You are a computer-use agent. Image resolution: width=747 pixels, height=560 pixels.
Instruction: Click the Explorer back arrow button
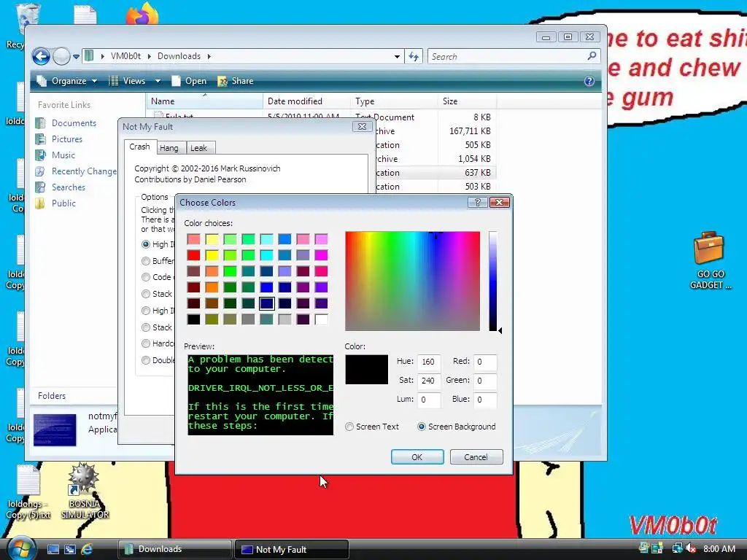coord(41,56)
